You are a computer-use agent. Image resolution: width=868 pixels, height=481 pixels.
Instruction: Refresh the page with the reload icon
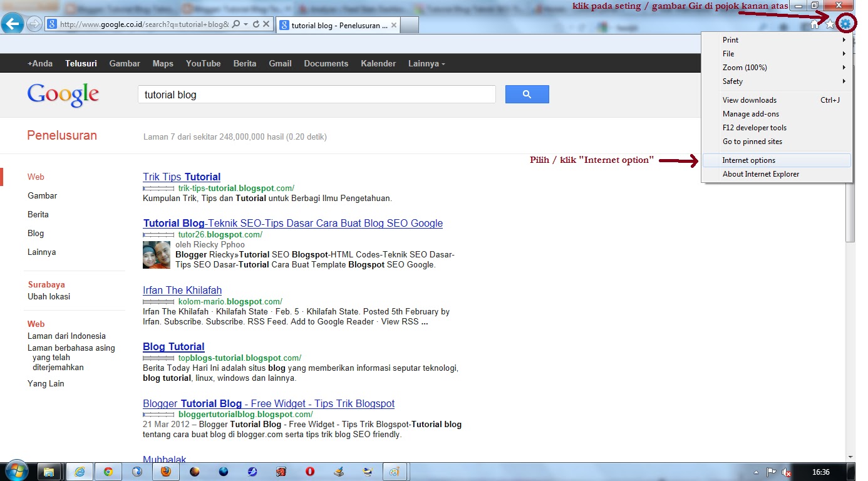click(x=256, y=24)
